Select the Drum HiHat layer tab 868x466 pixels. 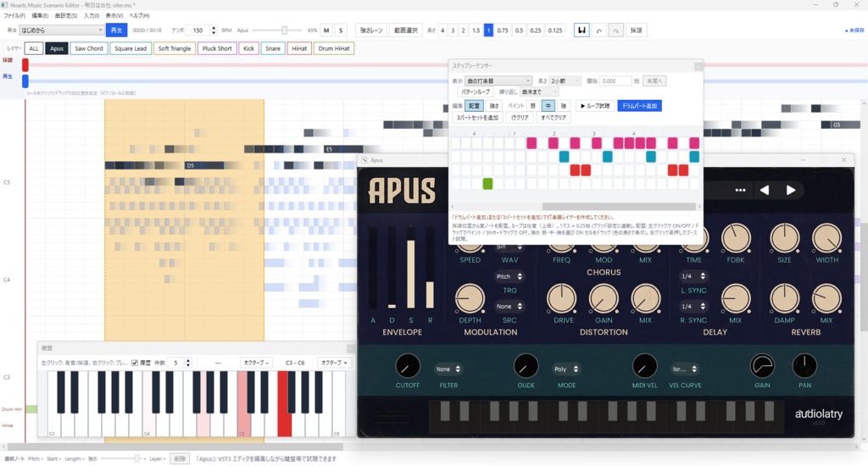pos(334,48)
